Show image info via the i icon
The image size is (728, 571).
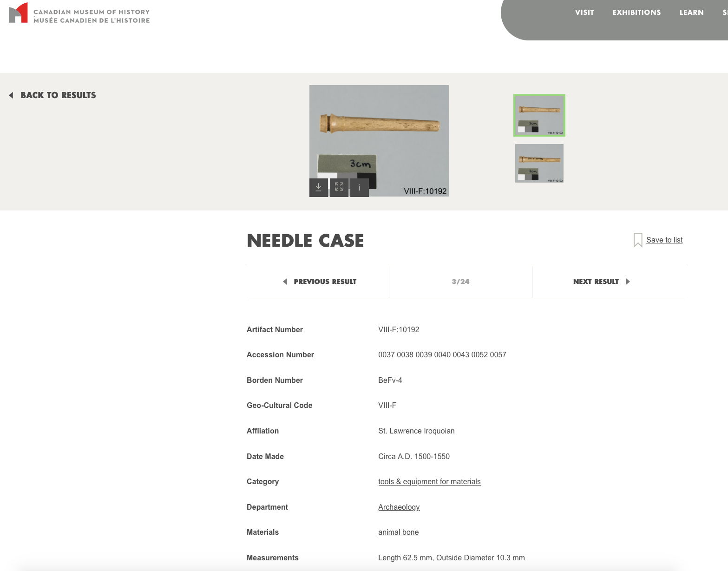click(359, 187)
